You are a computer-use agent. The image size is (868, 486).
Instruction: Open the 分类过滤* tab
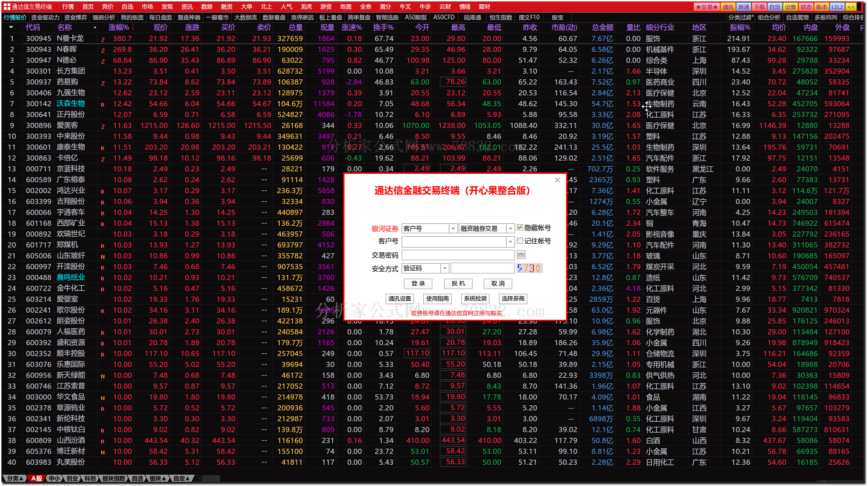pos(741,17)
